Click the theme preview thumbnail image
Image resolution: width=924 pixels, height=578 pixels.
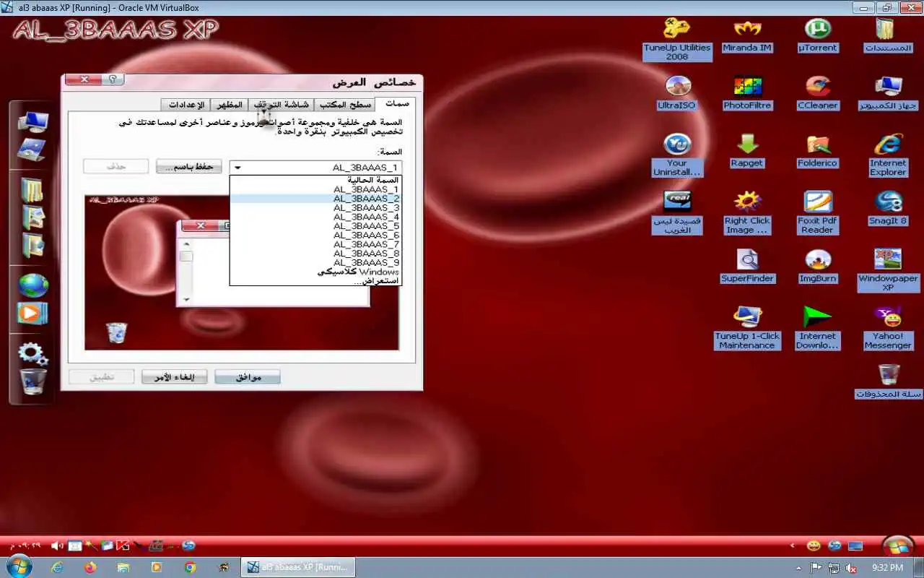242,272
